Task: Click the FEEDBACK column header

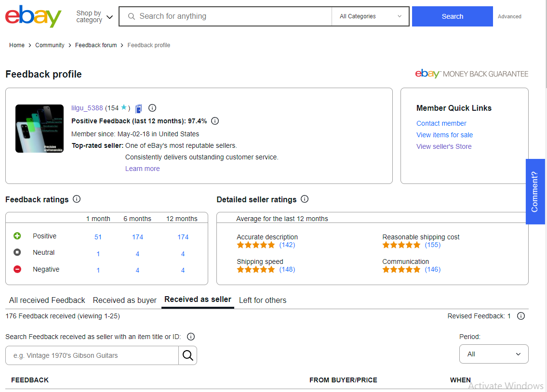Action: tap(30, 380)
